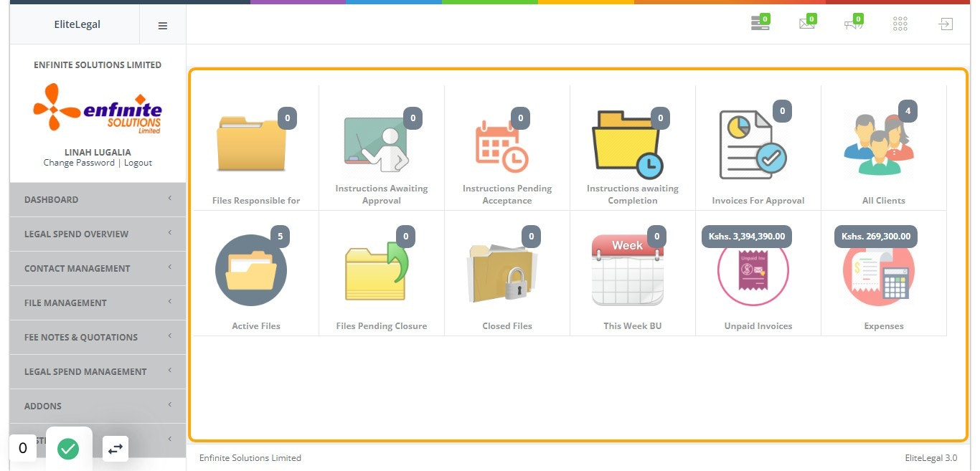This screenshot has width=980, height=471.
Task: Open the Files Responsible for folder icon
Action: pos(252,141)
